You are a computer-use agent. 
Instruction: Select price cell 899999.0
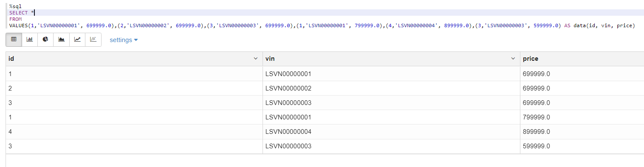582,132
